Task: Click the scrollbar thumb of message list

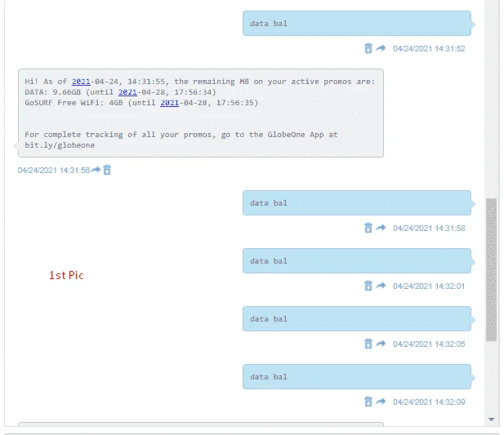Action: pyautogui.click(x=491, y=269)
